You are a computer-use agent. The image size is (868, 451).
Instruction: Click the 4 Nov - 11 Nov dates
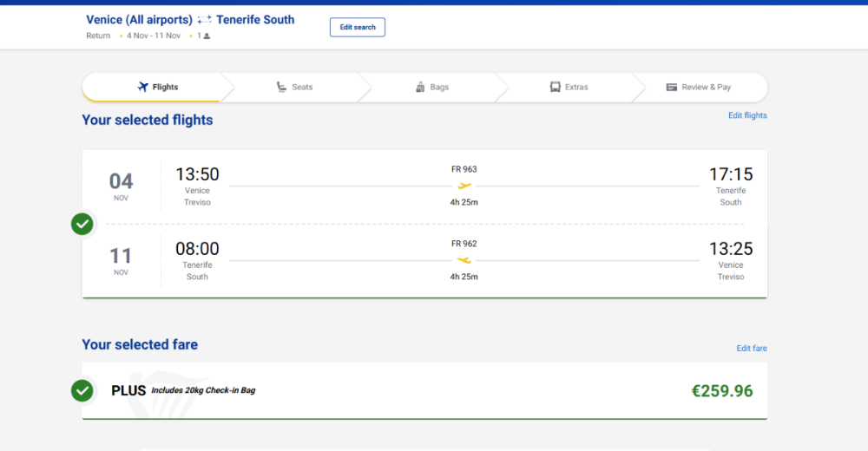[154, 36]
